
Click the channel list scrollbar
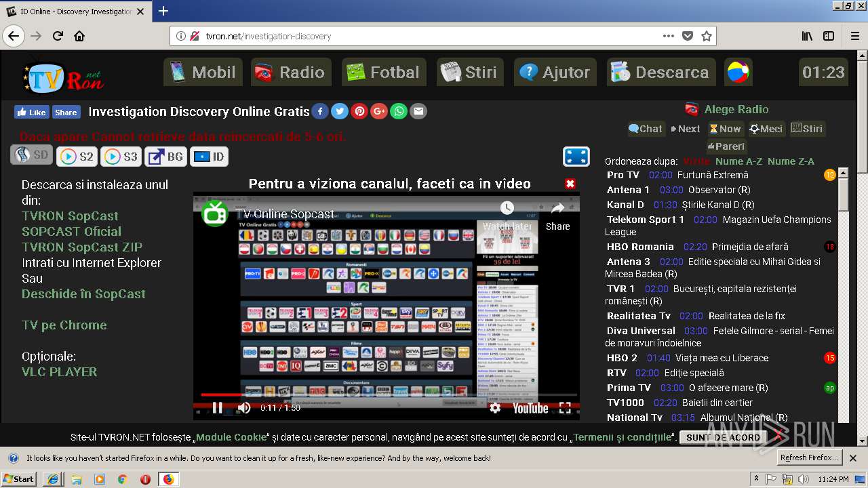tap(843, 193)
